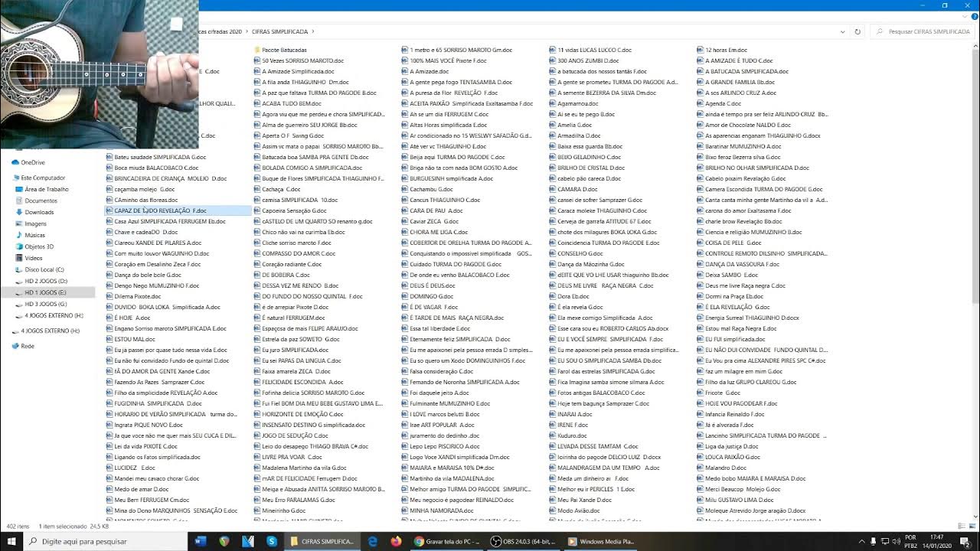Select Este Computador in navigation pane
The image size is (980, 551).
tap(44, 178)
